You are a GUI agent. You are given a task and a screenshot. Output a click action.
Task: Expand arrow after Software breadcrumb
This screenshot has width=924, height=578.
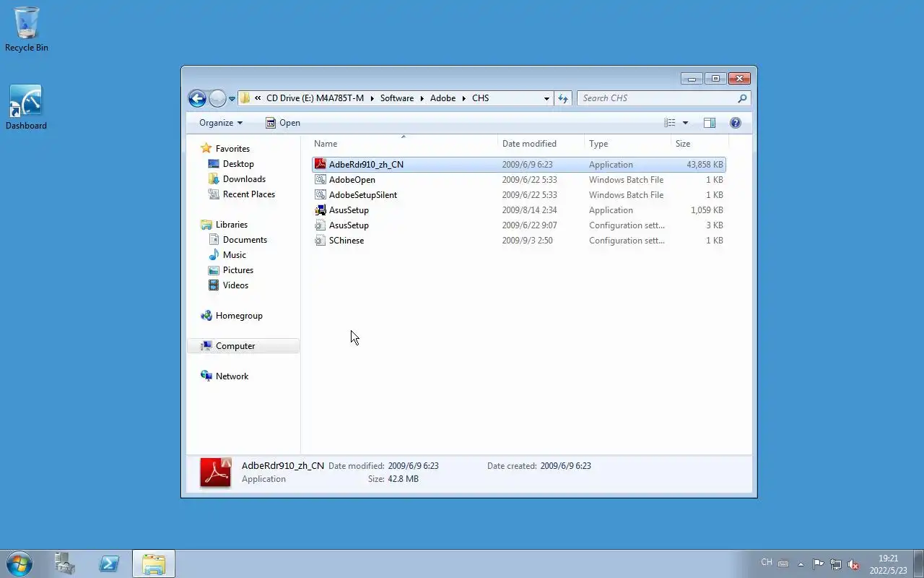(422, 98)
